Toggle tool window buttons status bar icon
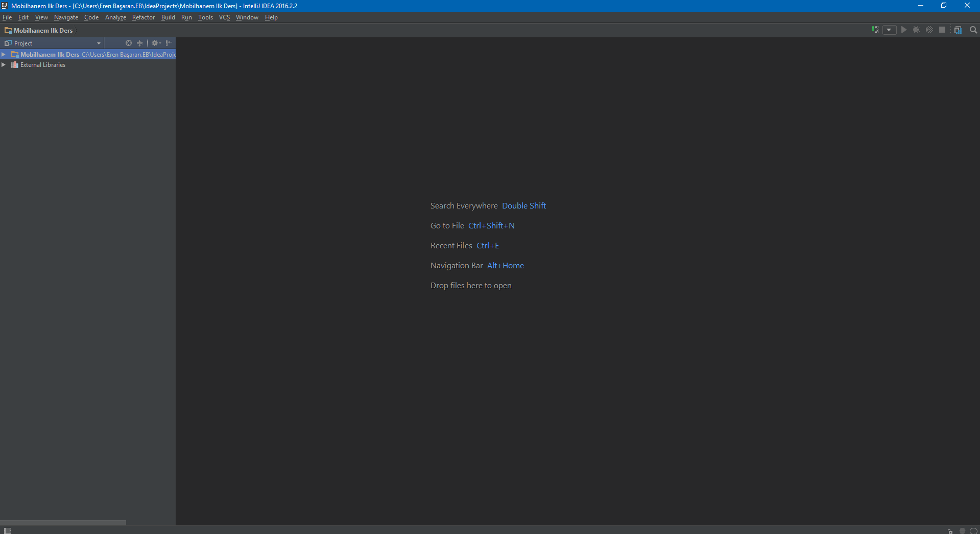This screenshot has width=980, height=534. (x=8, y=530)
